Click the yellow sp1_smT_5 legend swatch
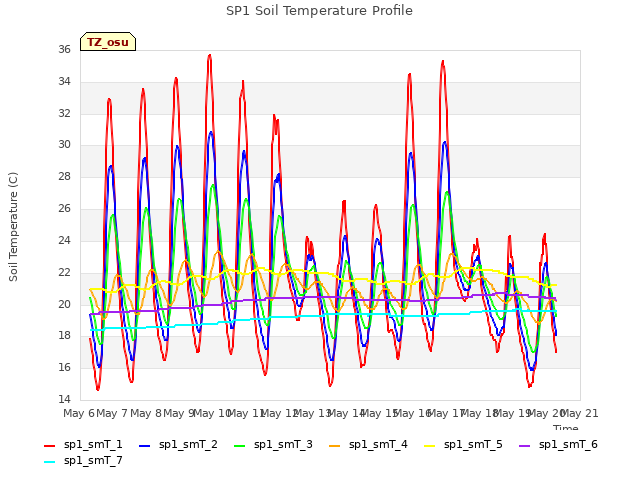The image size is (640, 480). pos(430,446)
